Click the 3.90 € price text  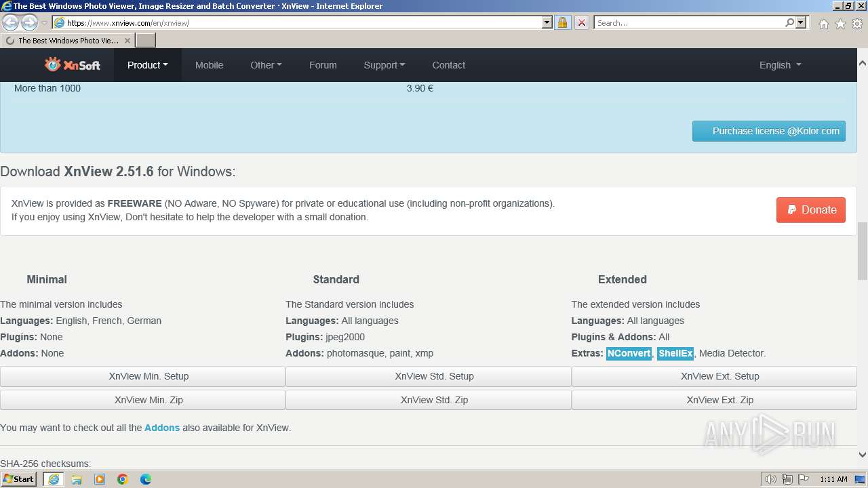(420, 88)
